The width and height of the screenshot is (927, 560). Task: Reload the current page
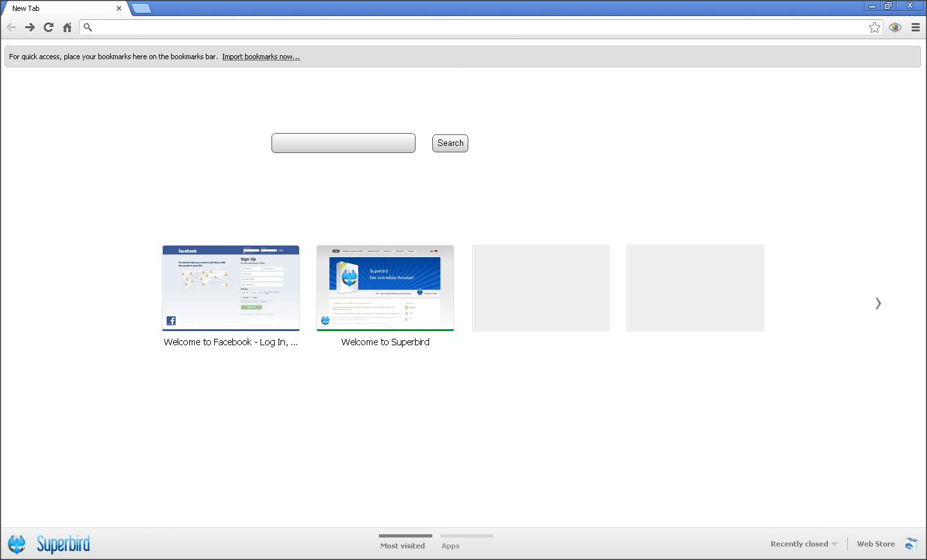48,27
